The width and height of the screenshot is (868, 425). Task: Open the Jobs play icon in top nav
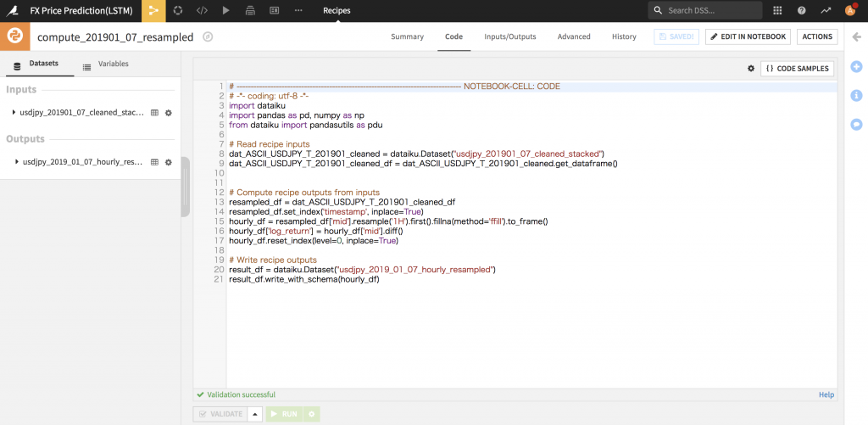click(x=225, y=10)
